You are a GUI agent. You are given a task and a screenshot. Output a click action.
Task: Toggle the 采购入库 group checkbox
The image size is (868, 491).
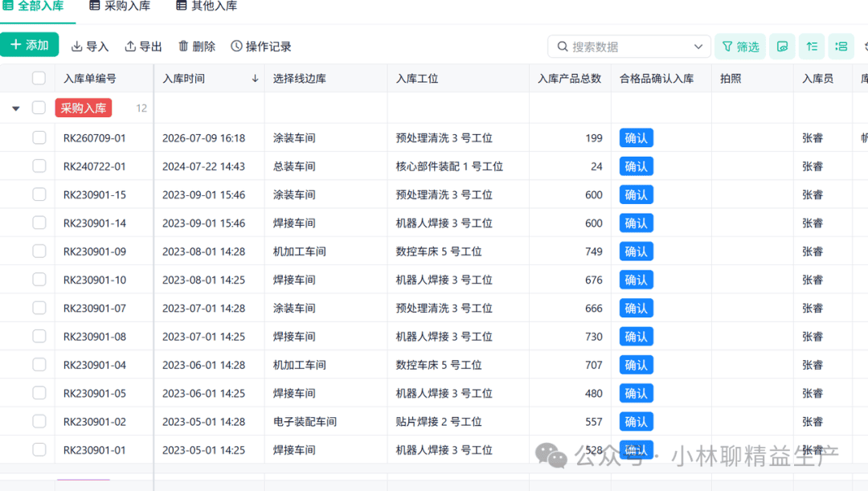point(39,108)
